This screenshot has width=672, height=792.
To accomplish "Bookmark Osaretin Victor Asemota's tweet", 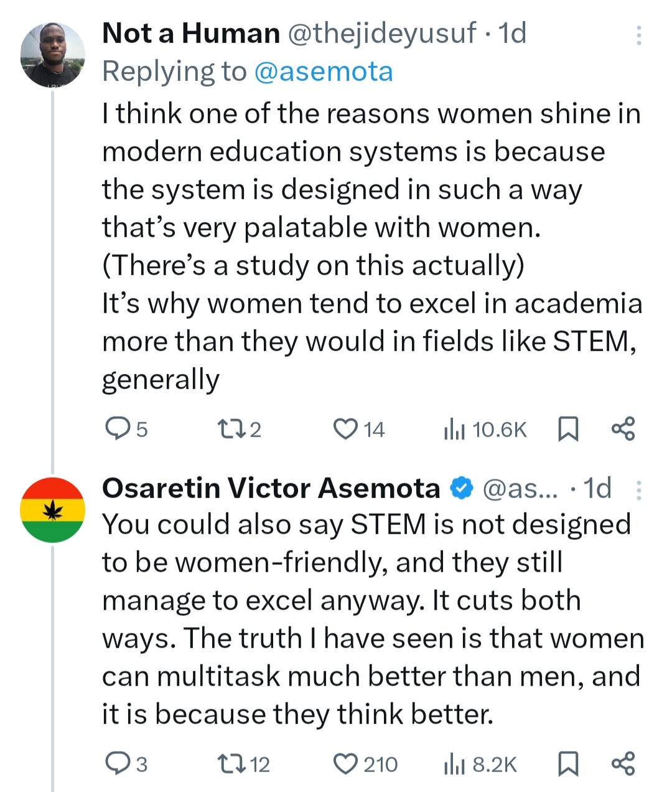I will pyautogui.click(x=567, y=763).
